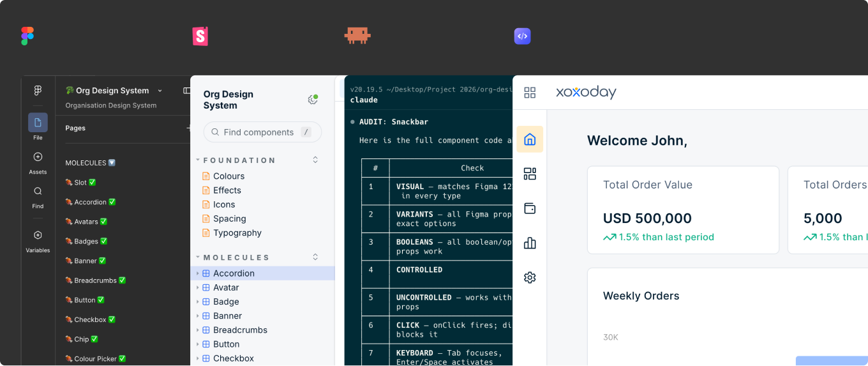Select Button page in Figma pages list
This screenshot has height=366, width=868.
coord(85,300)
